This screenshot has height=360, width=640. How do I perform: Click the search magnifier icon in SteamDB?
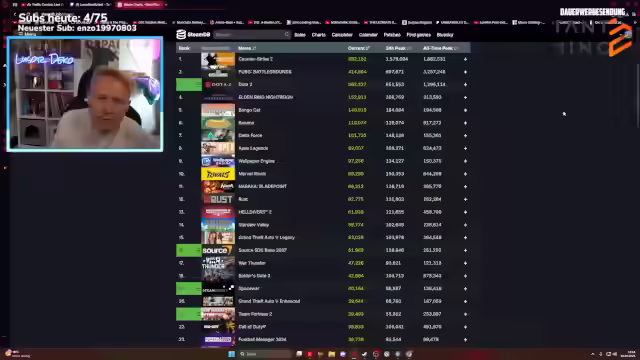pos(287,35)
